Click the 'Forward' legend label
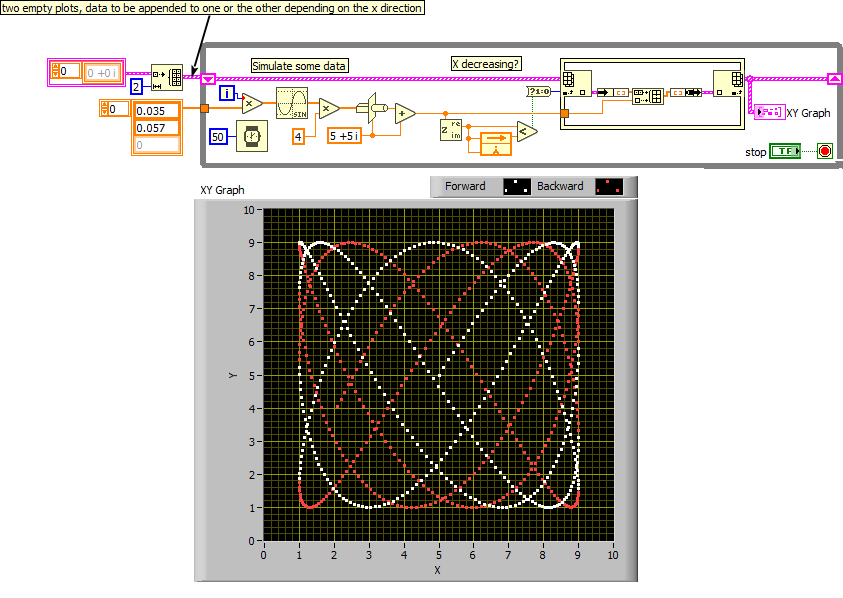 pyautogui.click(x=465, y=186)
